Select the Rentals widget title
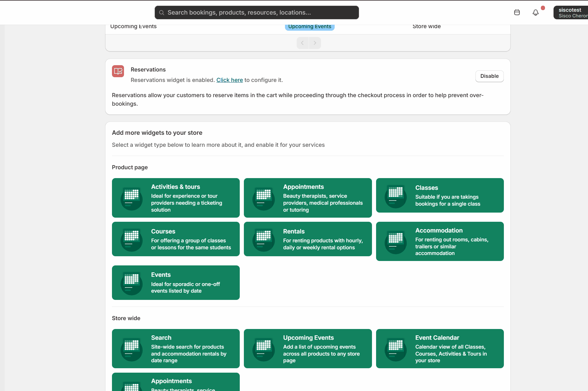 [x=294, y=232]
